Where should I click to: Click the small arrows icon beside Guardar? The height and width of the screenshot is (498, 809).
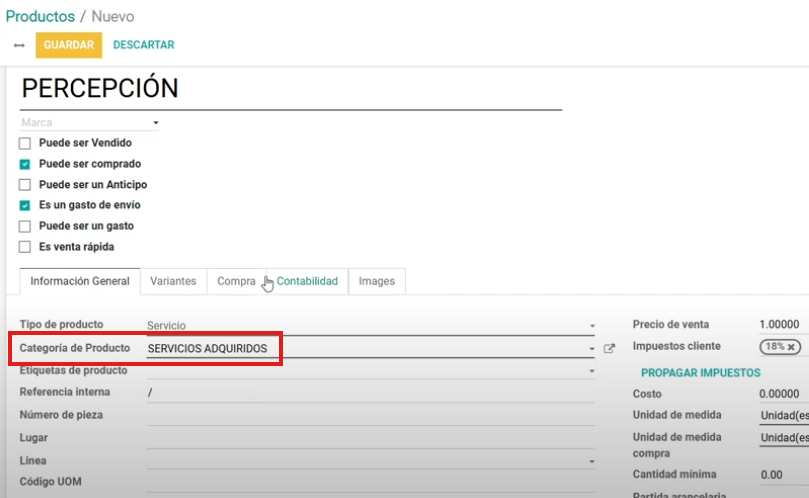[19, 46]
